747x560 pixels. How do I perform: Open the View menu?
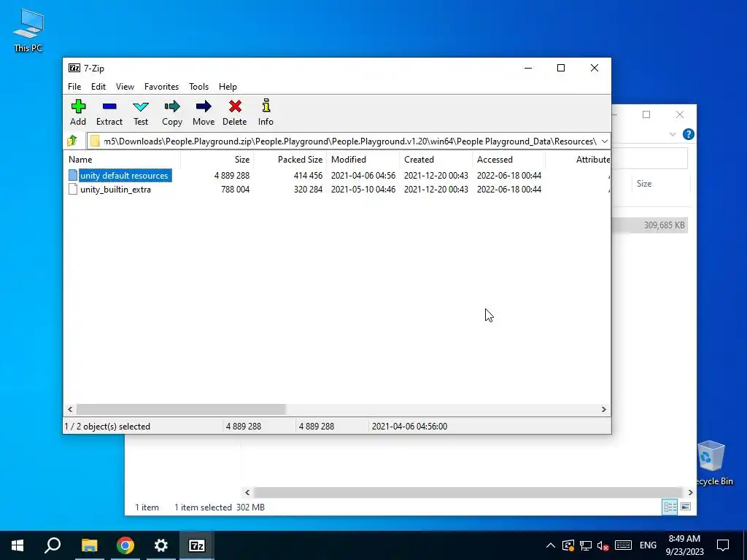(x=125, y=87)
